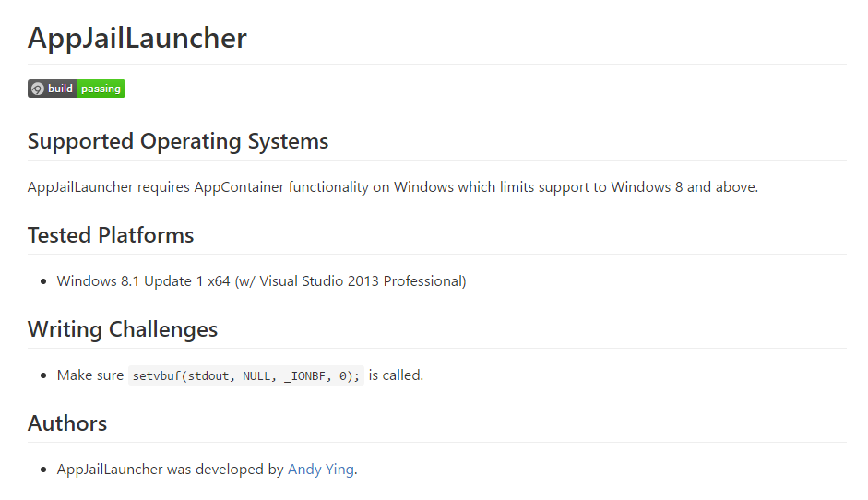Click the "Visual Studio 2013 Professional" text

coord(361,280)
